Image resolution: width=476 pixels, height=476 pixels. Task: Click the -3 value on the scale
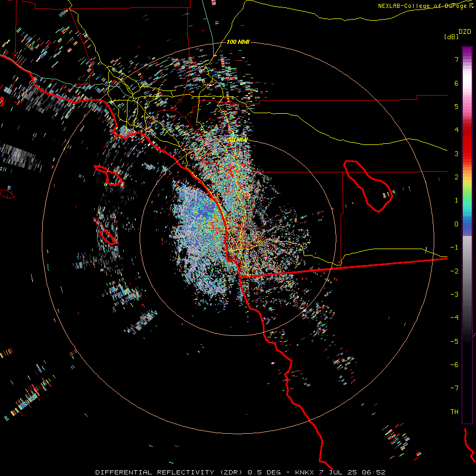click(x=454, y=294)
